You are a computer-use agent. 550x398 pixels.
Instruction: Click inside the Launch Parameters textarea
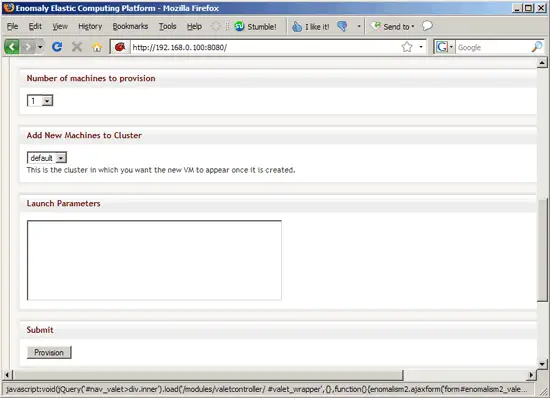154,260
